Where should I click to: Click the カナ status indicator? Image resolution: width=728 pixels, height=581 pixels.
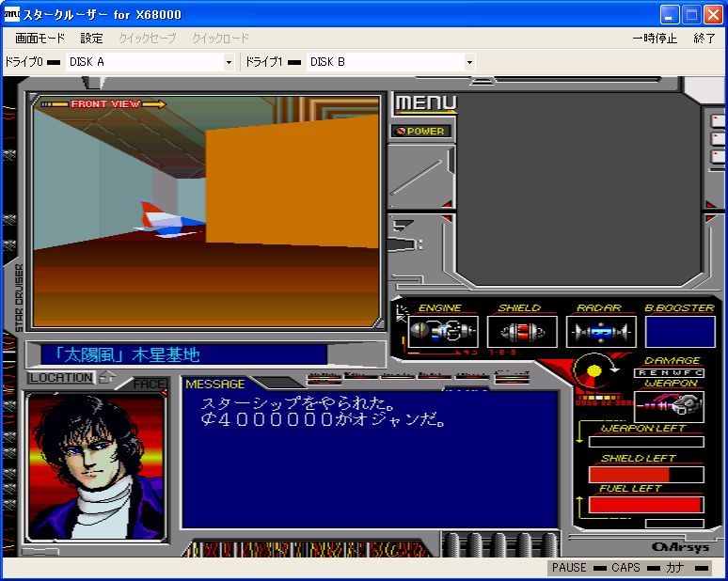click(x=688, y=568)
